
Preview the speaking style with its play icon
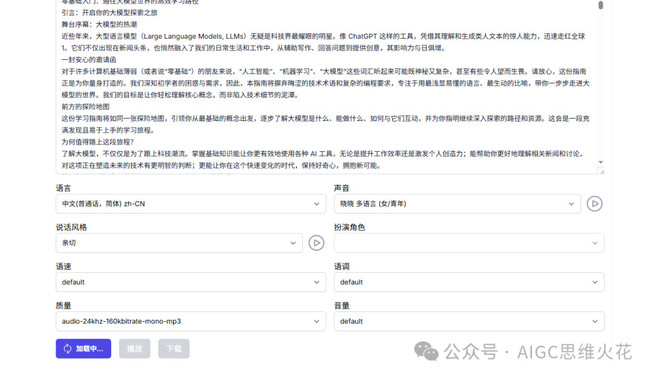pyautogui.click(x=316, y=243)
